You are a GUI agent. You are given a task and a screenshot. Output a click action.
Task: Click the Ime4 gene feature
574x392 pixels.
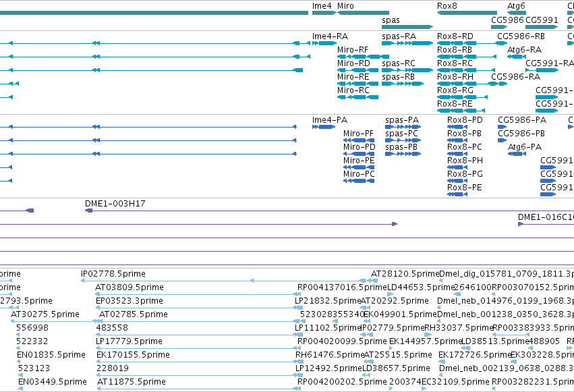[324, 13]
